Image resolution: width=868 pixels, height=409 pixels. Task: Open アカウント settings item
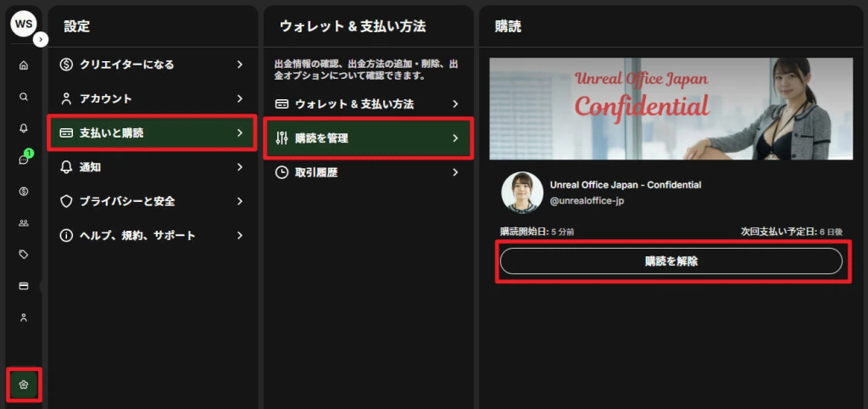pos(153,98)
